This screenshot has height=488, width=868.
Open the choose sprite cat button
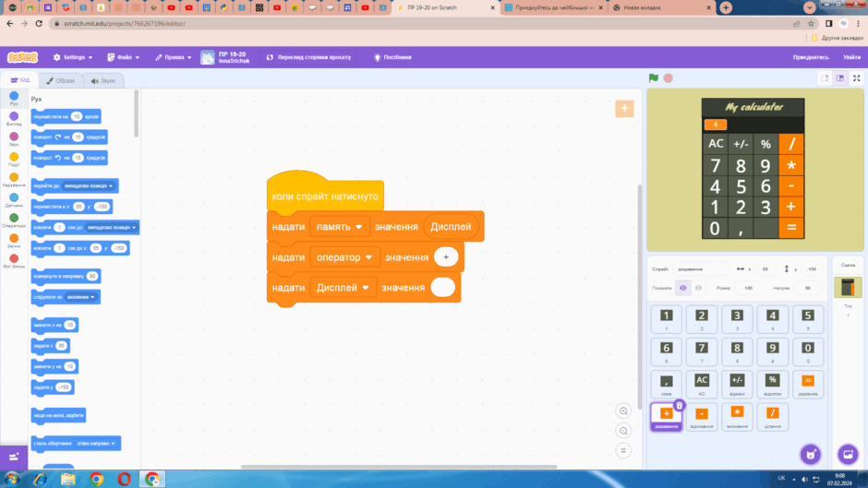[x=811, y=455]
